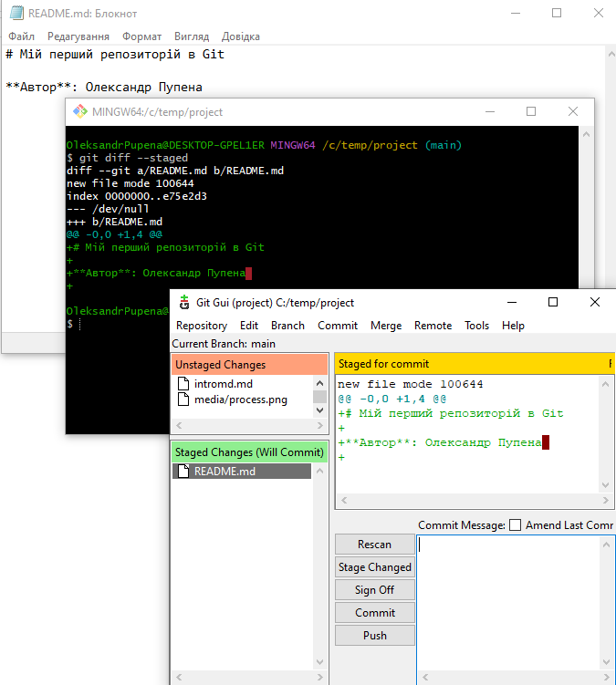Enable Amend Last Commit checkbox
616x685 pixels.
[516, 525]
